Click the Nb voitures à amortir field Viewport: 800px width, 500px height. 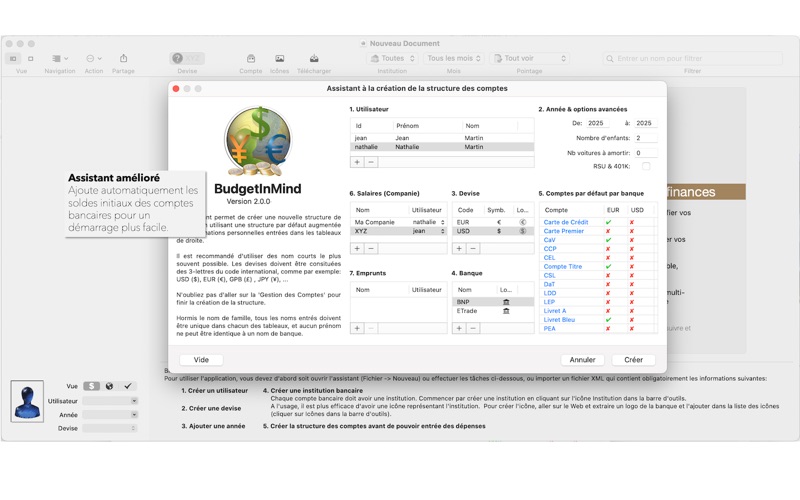click(645, 153)
